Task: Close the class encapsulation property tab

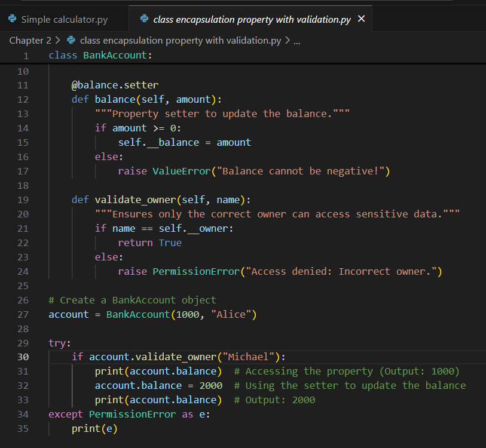Action: (x=360, y=19)
